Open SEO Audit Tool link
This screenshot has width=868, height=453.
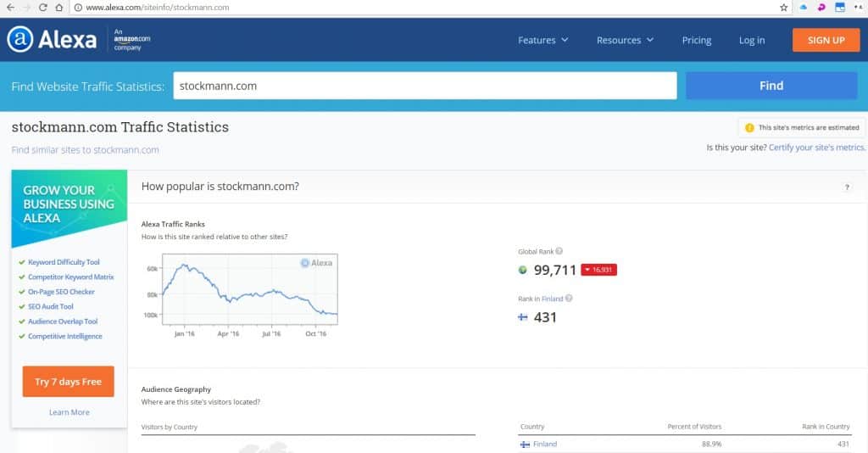tap(50, 306)
